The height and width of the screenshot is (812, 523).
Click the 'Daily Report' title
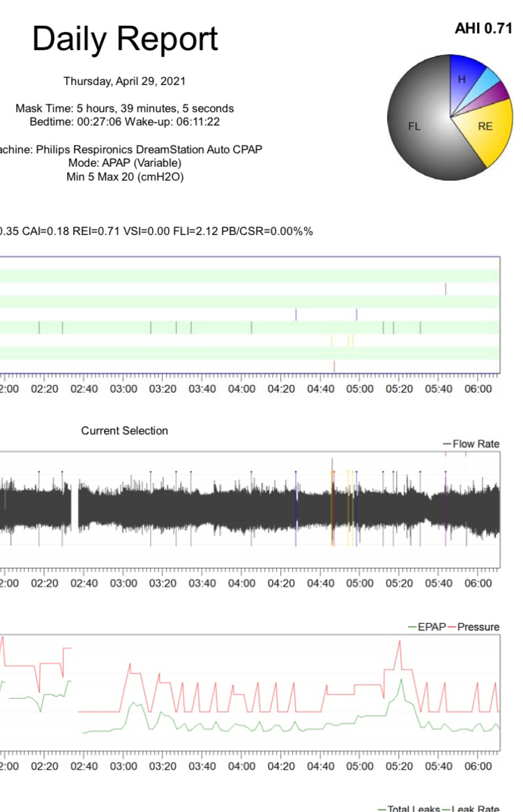pos(125,39)
